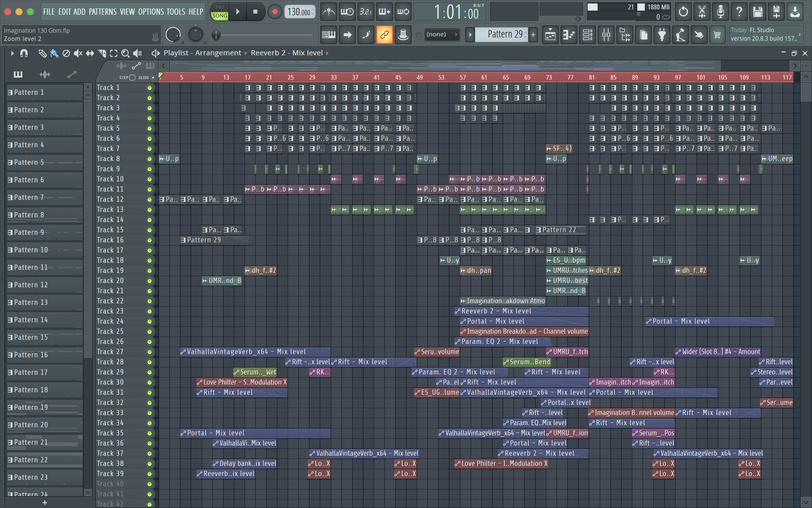
Task: Open the plugin picker plug icon
Action: coord(662,35)
